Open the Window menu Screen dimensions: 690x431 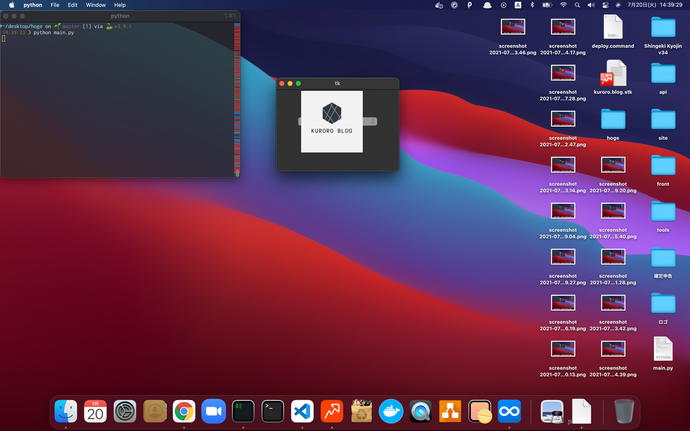click(x=95, y=5)
